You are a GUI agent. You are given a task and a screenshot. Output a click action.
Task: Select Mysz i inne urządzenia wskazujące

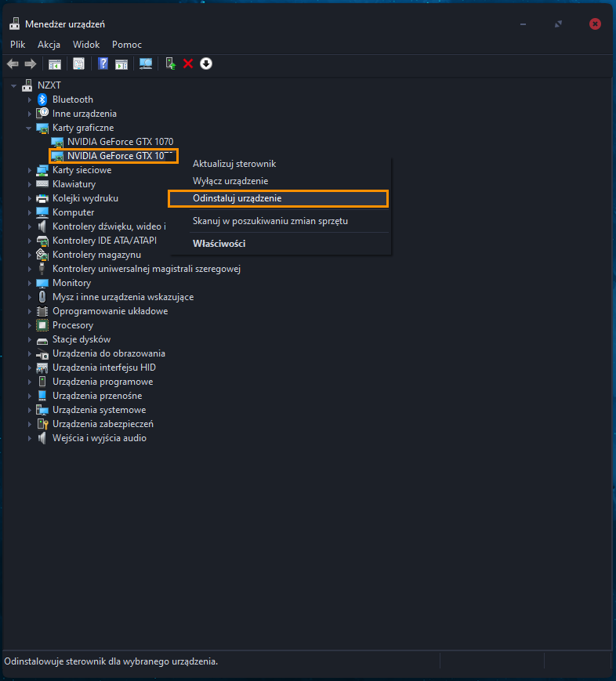pos(123,297)
